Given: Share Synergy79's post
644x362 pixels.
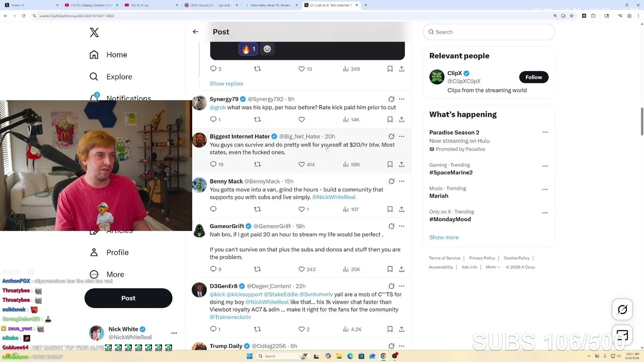Looking at the screenshot, I should click(x=401, y=119).
